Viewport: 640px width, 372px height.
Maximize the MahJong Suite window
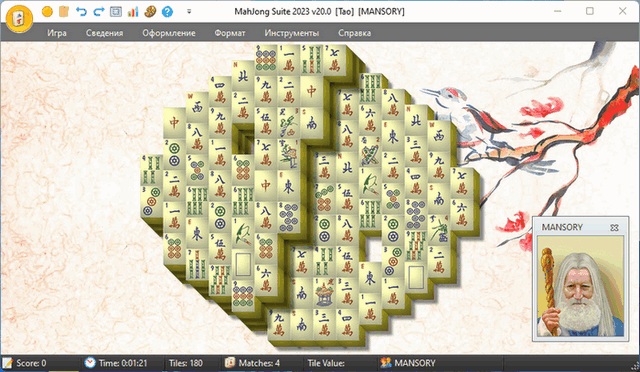(590, 11)
